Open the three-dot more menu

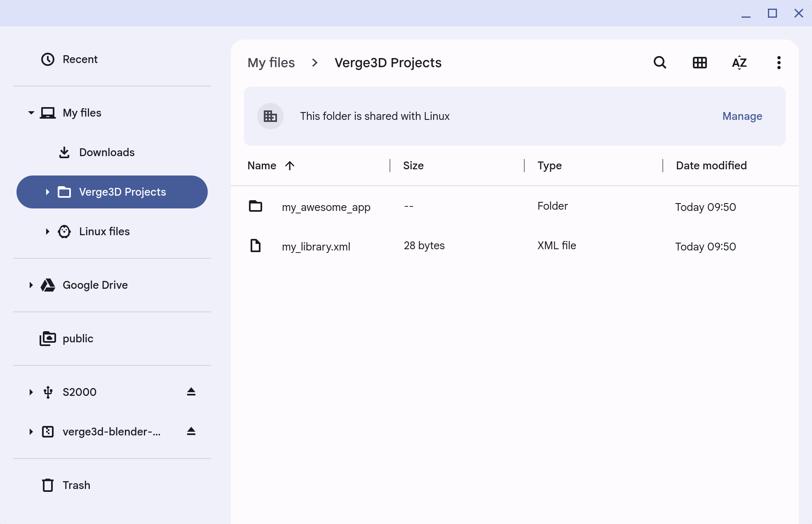click(x=779, y=63)
